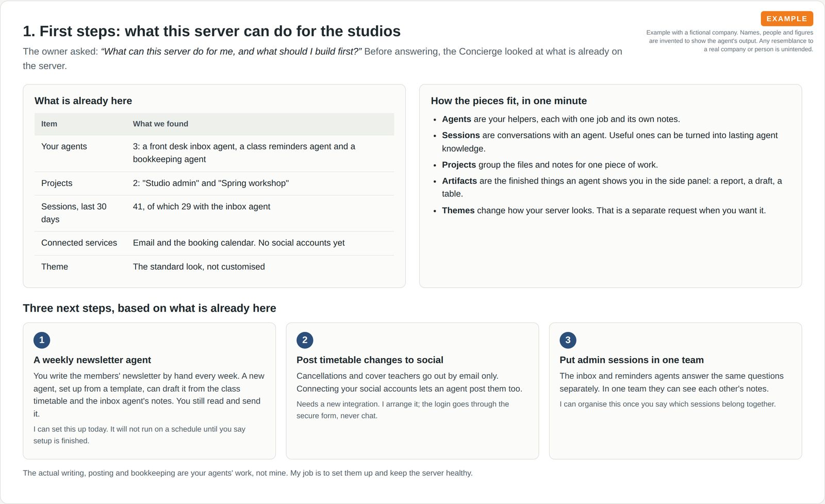Click the 'Three next steps' section heading
Image resolution: width=825 pixels, height=504 pixels.
(150, 308)
